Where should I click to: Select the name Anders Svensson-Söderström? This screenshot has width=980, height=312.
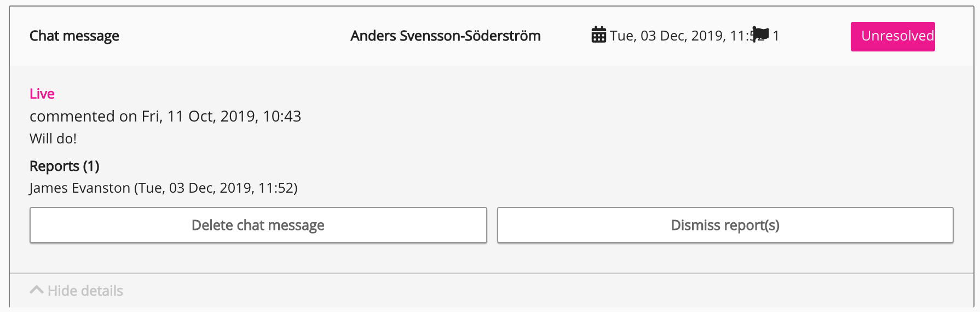pos(445,36)
